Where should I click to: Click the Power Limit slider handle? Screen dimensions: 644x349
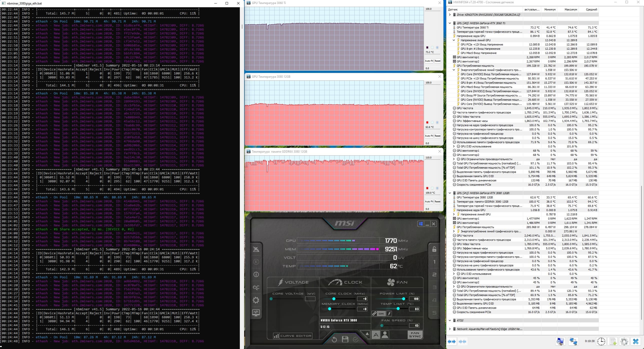[403, 299]
